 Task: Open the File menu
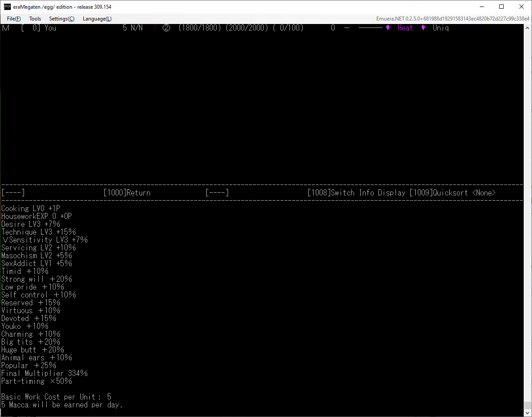(x=14, y=19)
